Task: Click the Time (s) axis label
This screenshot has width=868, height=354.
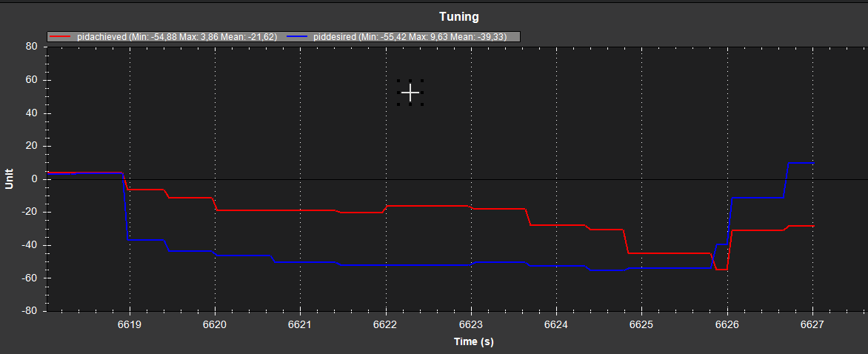Action: [473, 341]
